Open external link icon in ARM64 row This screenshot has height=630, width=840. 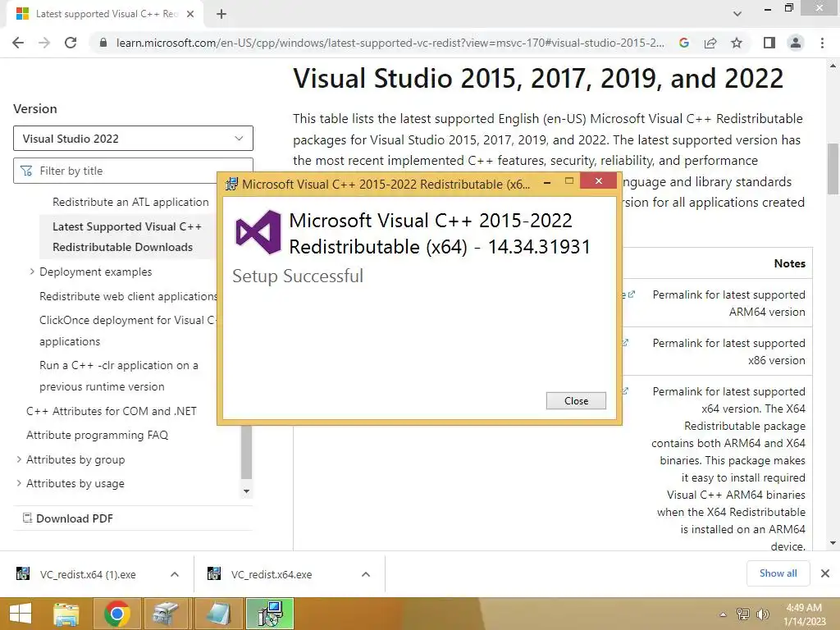click(632, 294)
